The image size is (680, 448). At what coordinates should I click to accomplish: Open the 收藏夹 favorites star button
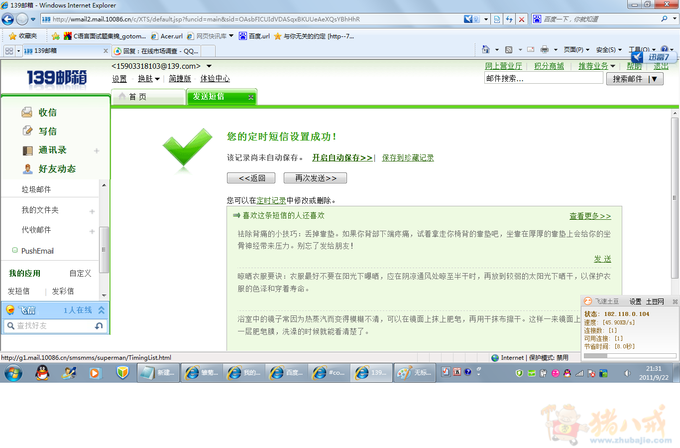(23, 36)
